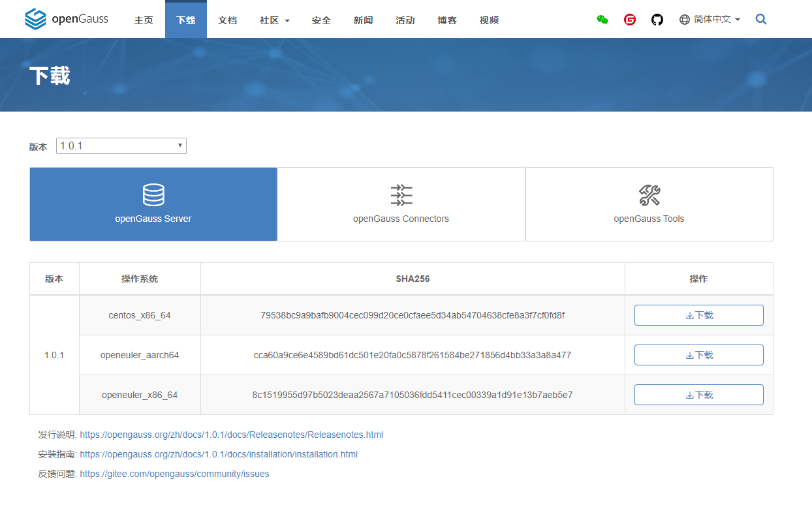Click the Gitee icon in the header
Viewport: 812px width, 507px height.
[629, 20]
